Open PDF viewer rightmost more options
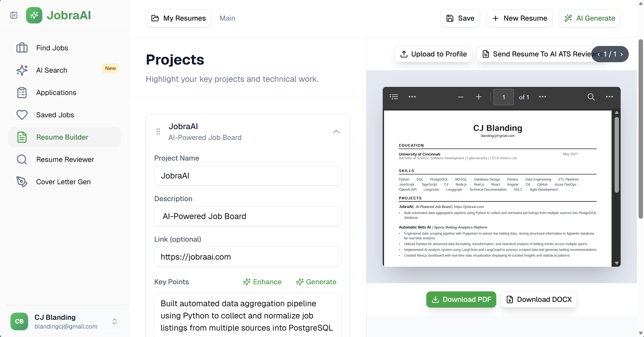This screenshot has height=337, width=644. pos(609,97)
